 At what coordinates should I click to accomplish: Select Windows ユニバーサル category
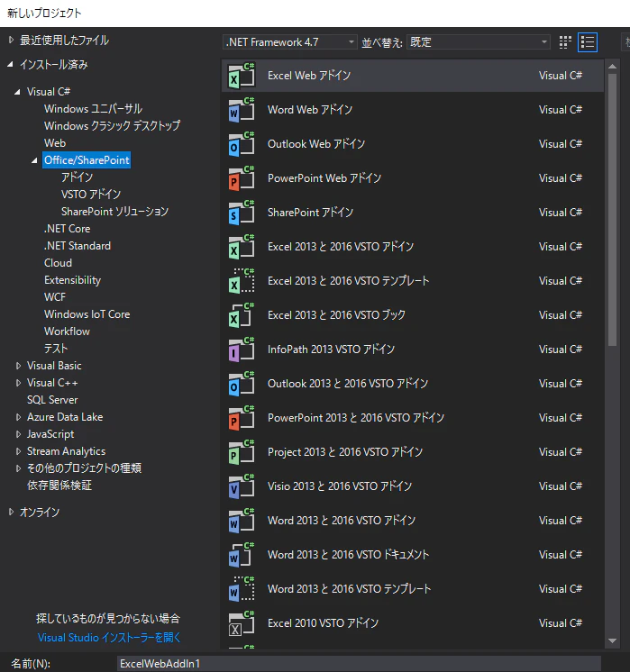point(93,109)
